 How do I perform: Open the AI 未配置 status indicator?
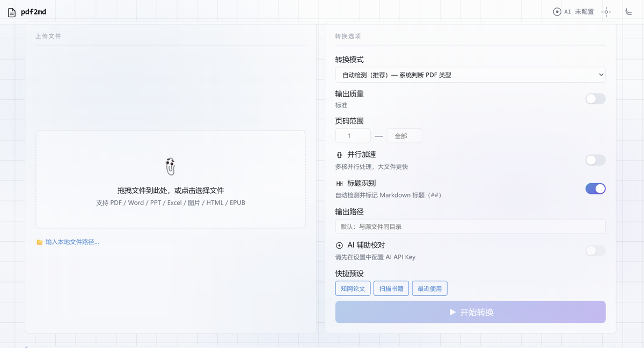[574, 12]
